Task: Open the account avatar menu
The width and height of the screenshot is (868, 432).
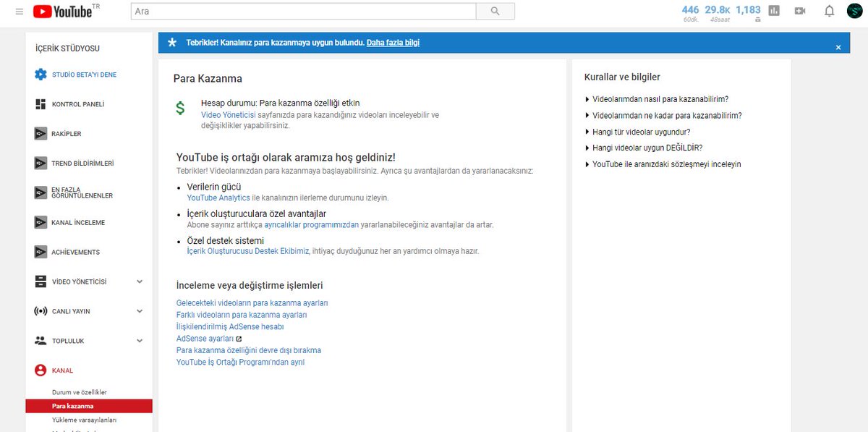Action: 854,11
